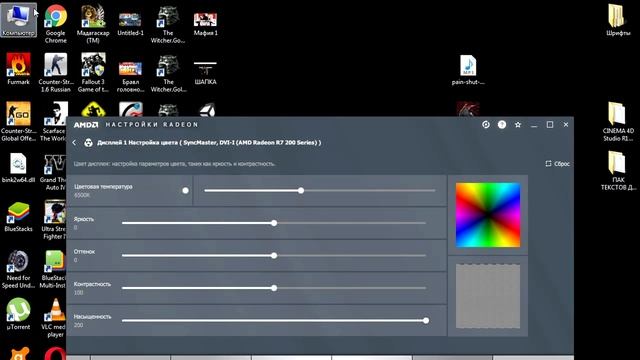Click Сброс to reset color settings
Screen dimensions: 640x360
[557, 164]
